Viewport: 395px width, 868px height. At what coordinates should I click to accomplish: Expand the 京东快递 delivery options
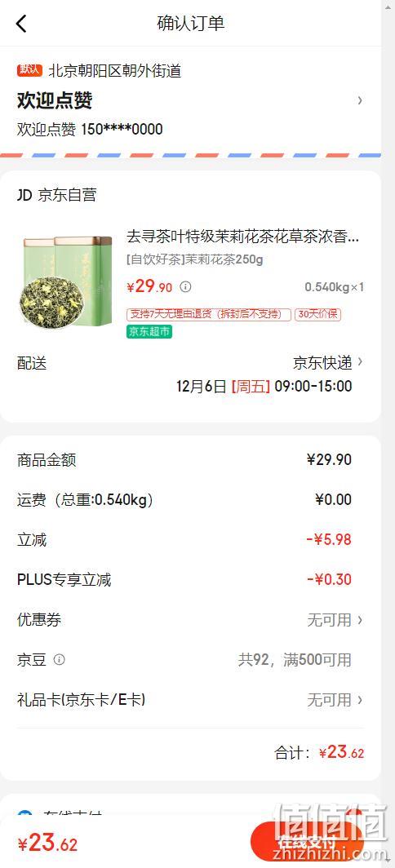click(x=329, y=362)
